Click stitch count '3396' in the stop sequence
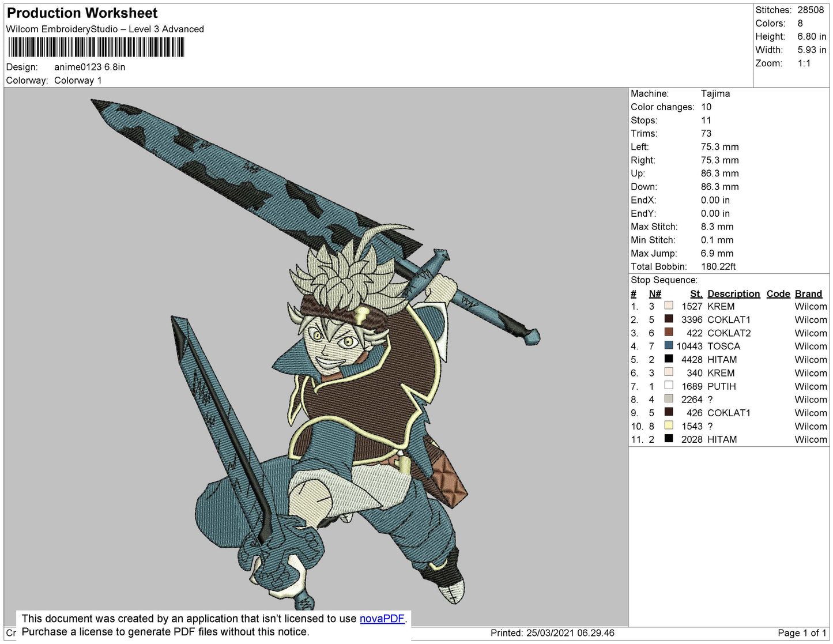The image size is (833, 644). click(x=692, y=320)
